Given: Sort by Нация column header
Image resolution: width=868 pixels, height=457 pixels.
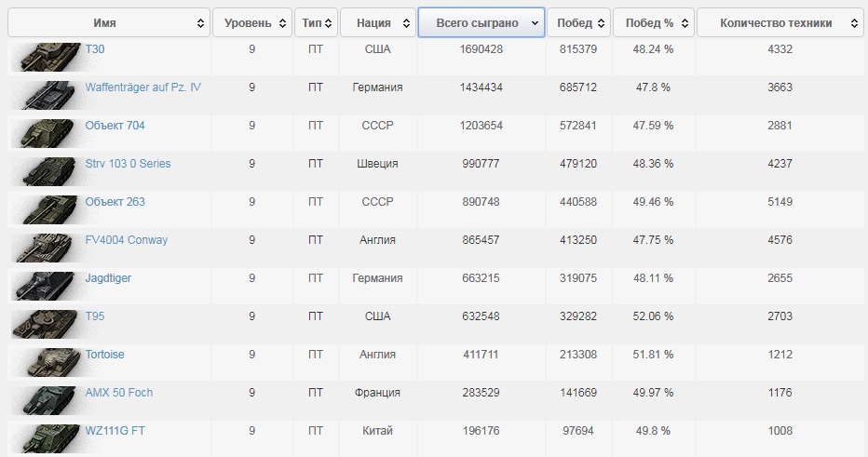Looking at the screenshot, I should [377, 22].
